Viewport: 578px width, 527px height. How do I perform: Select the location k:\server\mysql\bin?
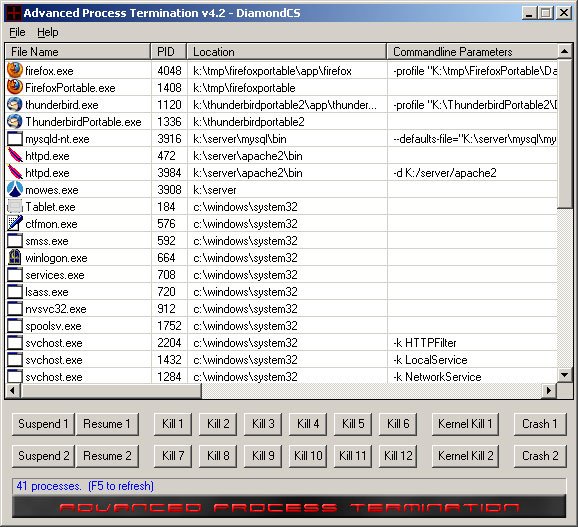(x=240, y=139)
